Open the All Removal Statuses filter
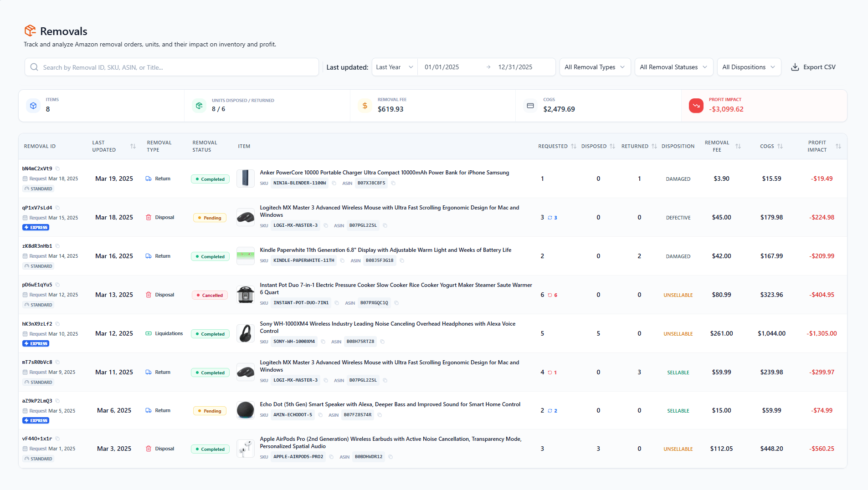Viewport: 868px width, 490px height. [x=673, y=67]
